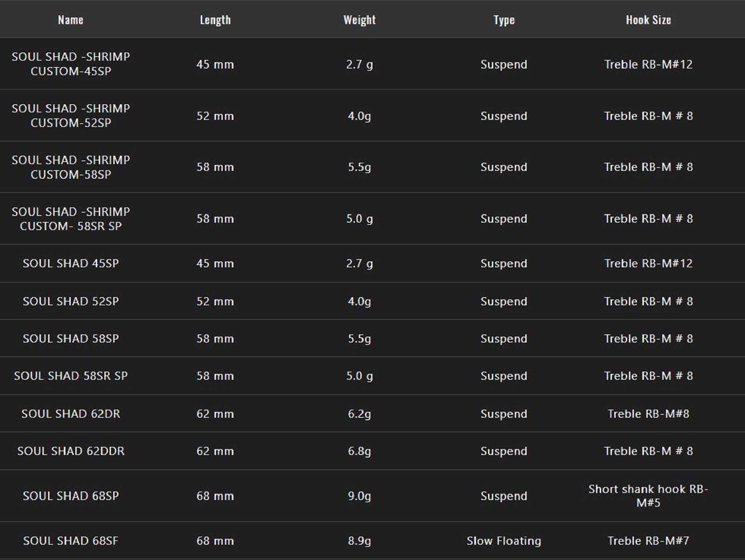Click the SOUL SHAD 62DDR row name
The width and height of the screenshot is (745, 560).
[71, 451]
